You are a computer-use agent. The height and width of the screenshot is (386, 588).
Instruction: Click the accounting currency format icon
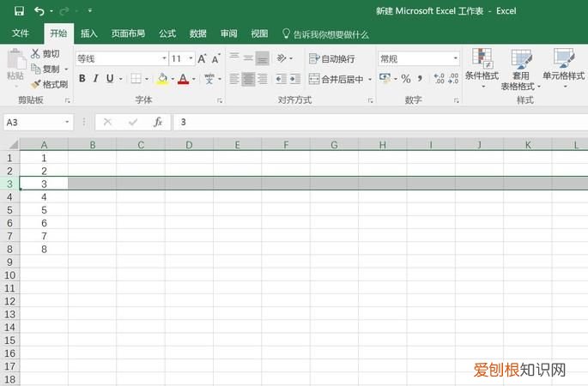(x=385, y=79)
